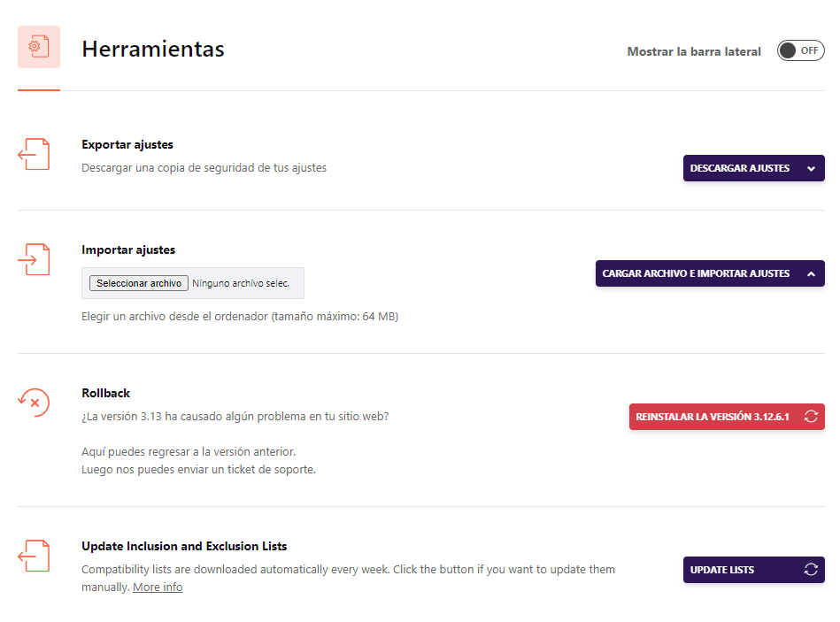The height and width of the screenshot is (622, 840).
Task: Click the Descargar Ajustes button
Action: pyautogui.click(x=740, y=169)
